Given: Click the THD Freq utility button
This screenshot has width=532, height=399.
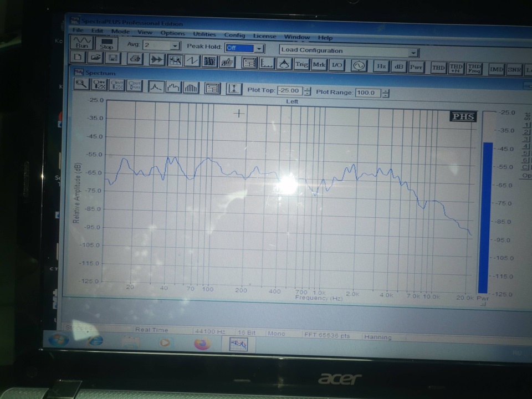Looking at the screenshot, I should 474,69.
